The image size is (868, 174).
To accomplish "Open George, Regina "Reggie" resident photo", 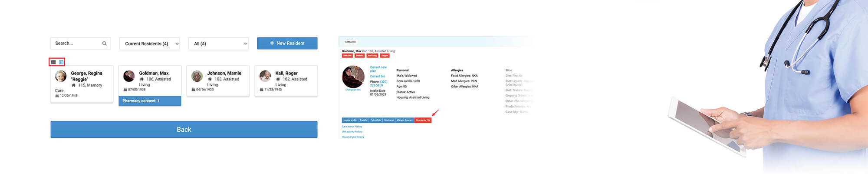I will click(x=61, y=76).
